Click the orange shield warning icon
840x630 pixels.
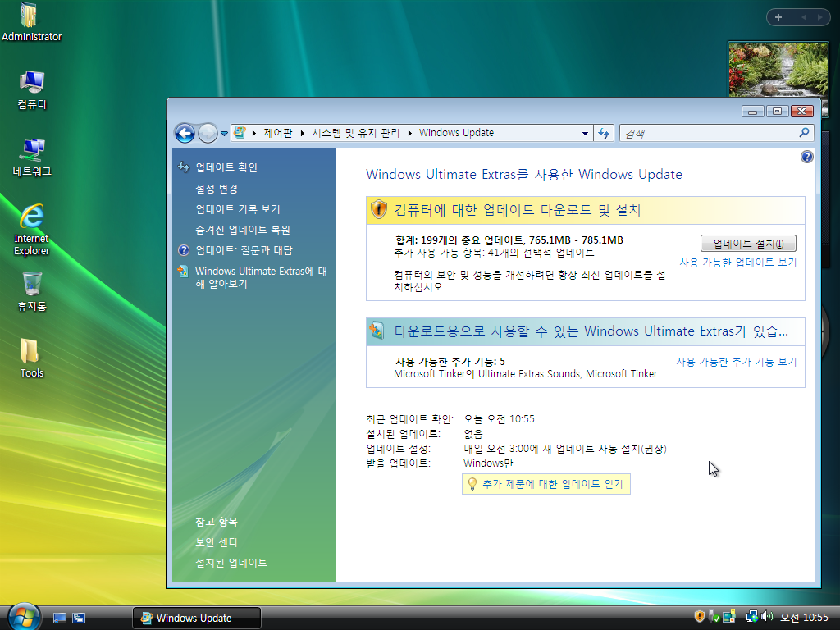pos(379,209)
